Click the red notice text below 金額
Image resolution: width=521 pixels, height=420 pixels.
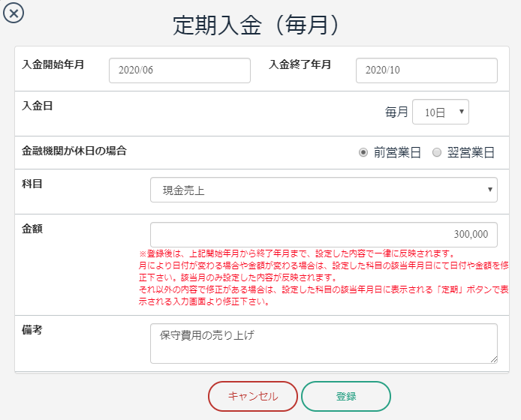pyautogui.click(x=324, y=277)
